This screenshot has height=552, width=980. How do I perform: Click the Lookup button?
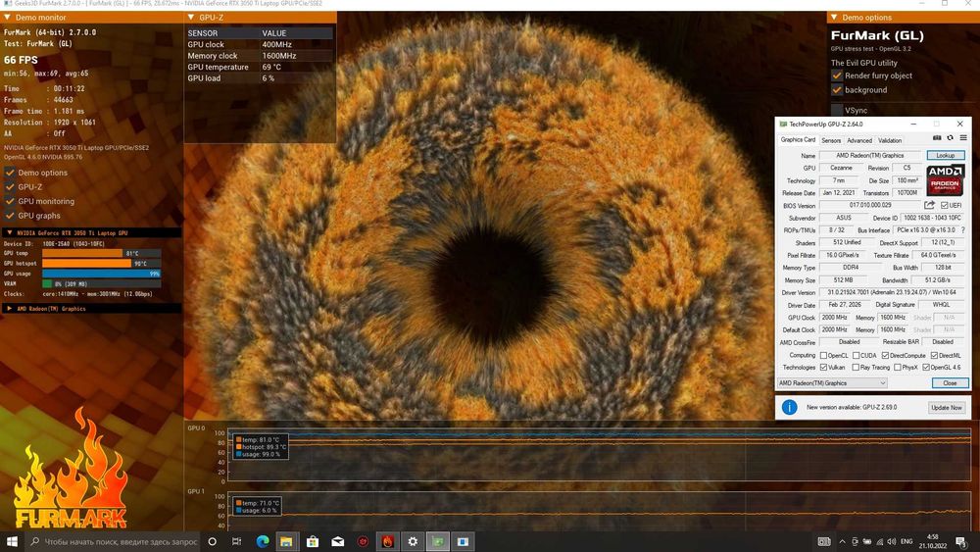[x=946, y=155]
